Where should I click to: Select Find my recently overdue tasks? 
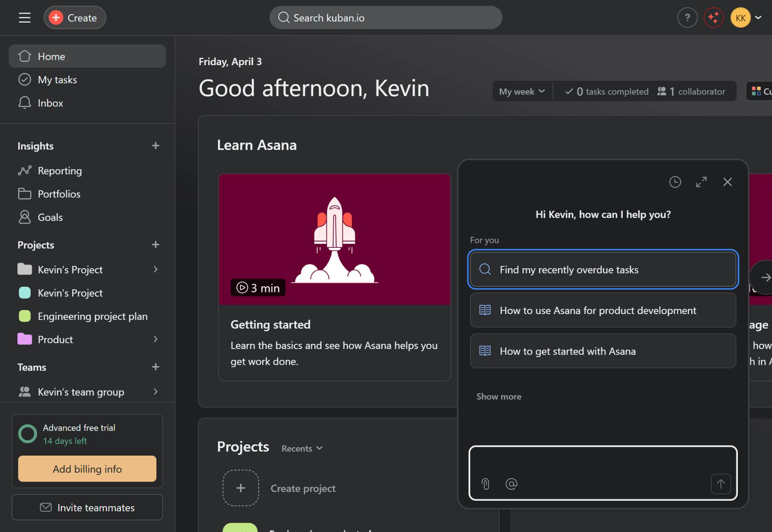click(603, 269)
